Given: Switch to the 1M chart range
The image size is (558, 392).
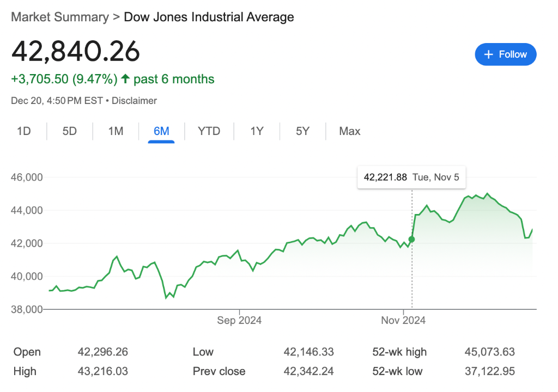Looking at the screenshot, I should click(x=116, y=131).
